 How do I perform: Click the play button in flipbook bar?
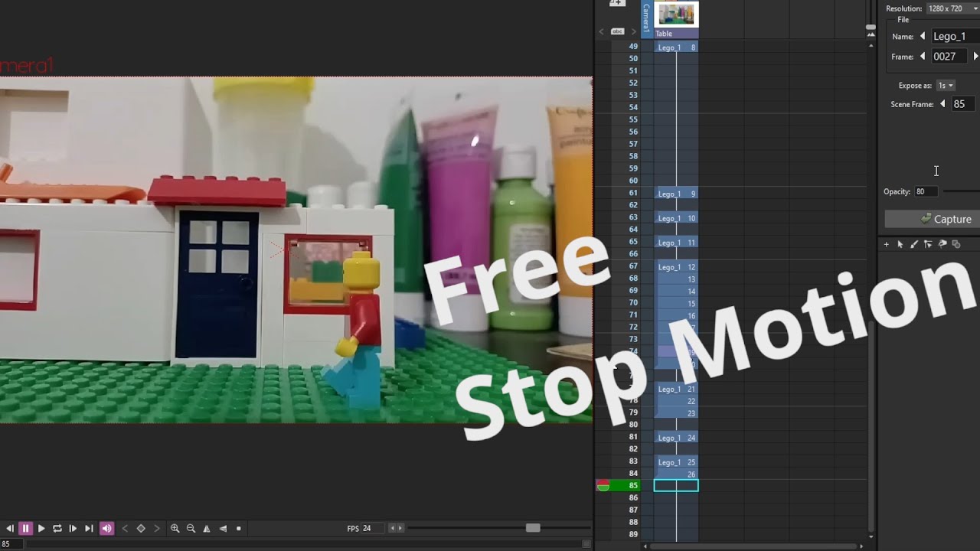click(x=41, y=528)
